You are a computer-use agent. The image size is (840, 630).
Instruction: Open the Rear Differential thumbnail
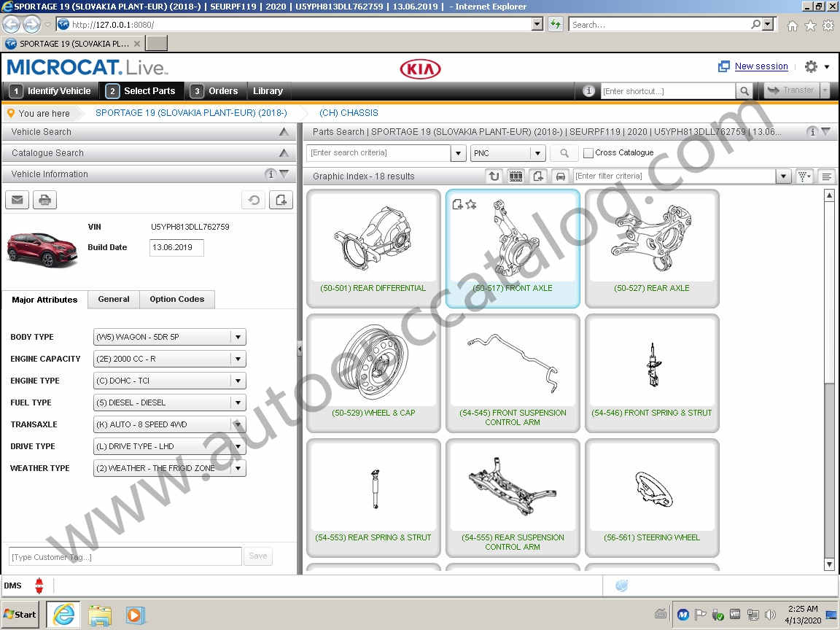(373, 249)
